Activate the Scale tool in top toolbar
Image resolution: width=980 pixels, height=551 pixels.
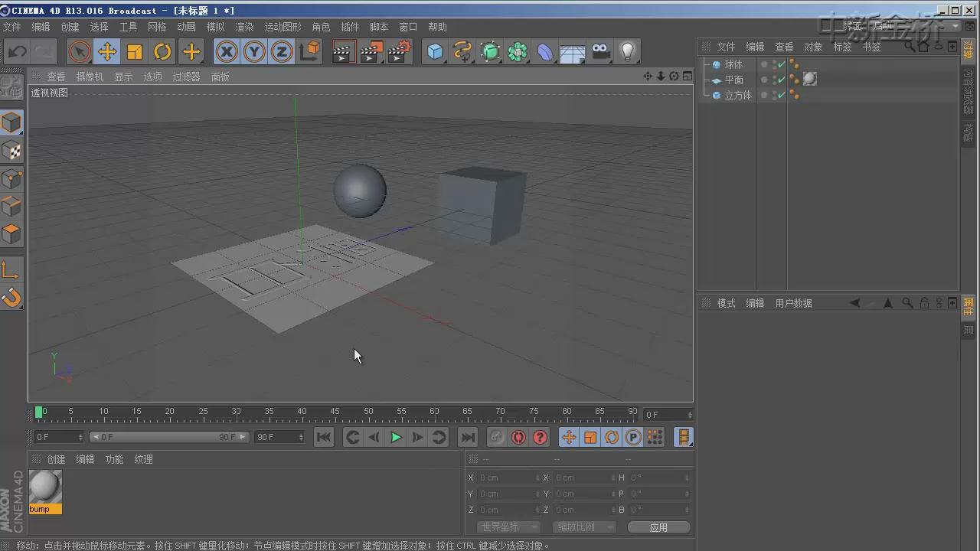pyautogui.click(x=135, y=51)
